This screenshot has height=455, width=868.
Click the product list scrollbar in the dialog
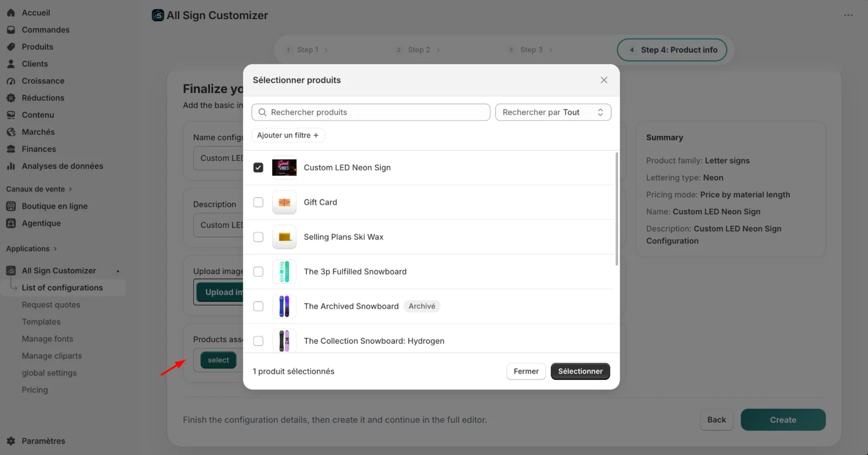[617, 209]
